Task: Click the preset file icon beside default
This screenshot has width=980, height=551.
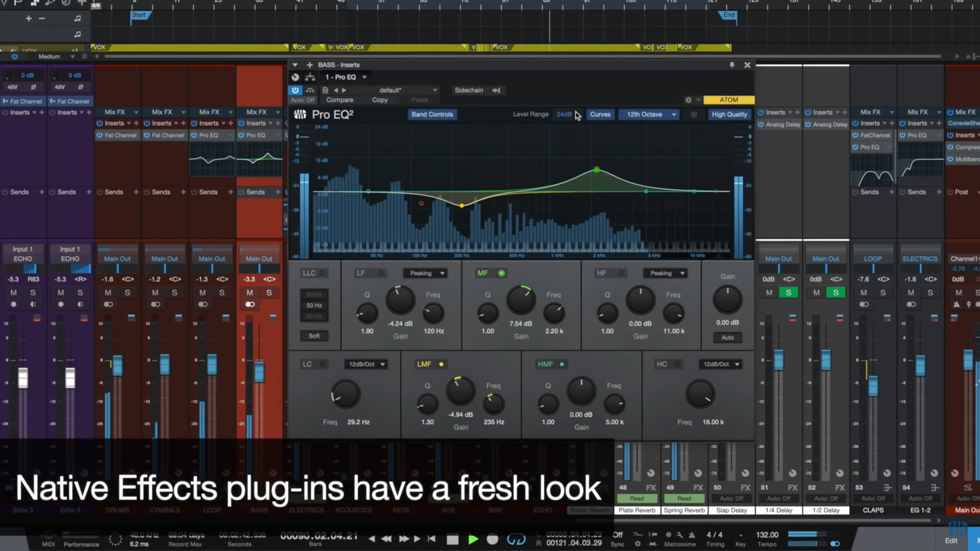Action: click(325, 90)
